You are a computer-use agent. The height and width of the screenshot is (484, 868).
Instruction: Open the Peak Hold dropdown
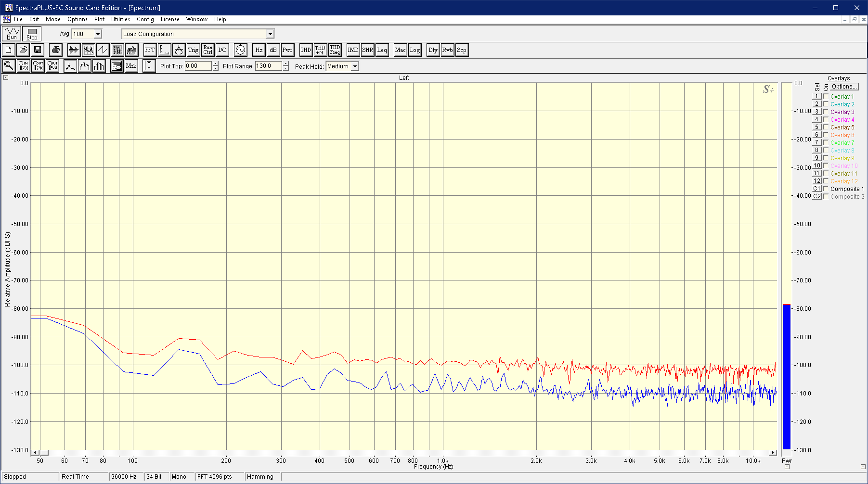(355, 66)
